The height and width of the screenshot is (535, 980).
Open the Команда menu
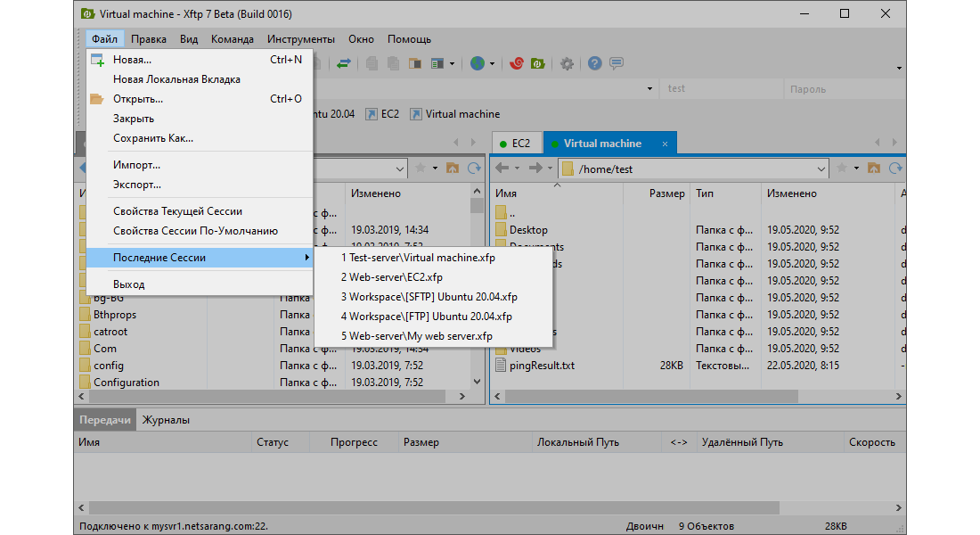point(233,39)
